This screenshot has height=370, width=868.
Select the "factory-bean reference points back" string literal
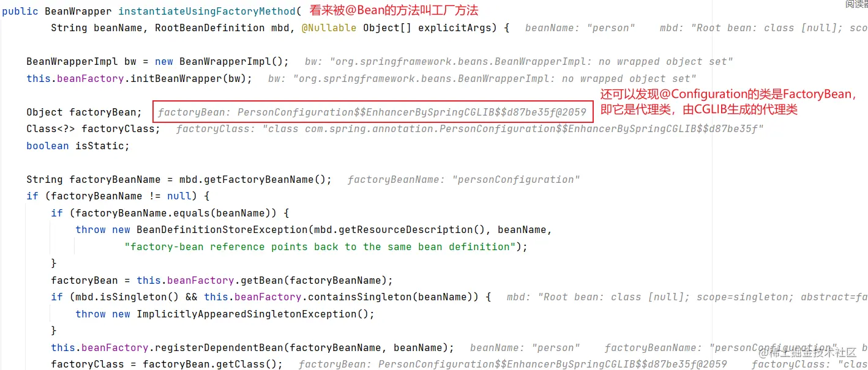click(320, 247)
